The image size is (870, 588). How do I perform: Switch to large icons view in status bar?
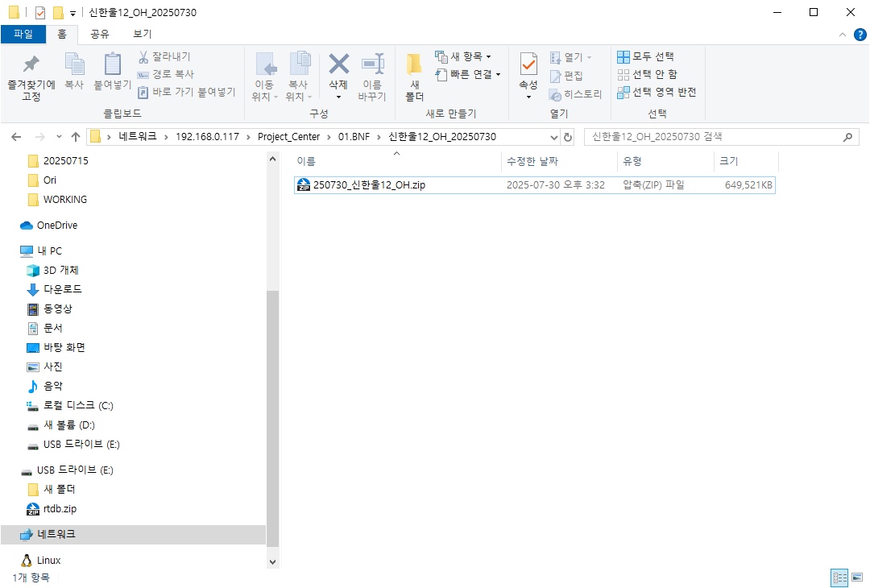856,578
